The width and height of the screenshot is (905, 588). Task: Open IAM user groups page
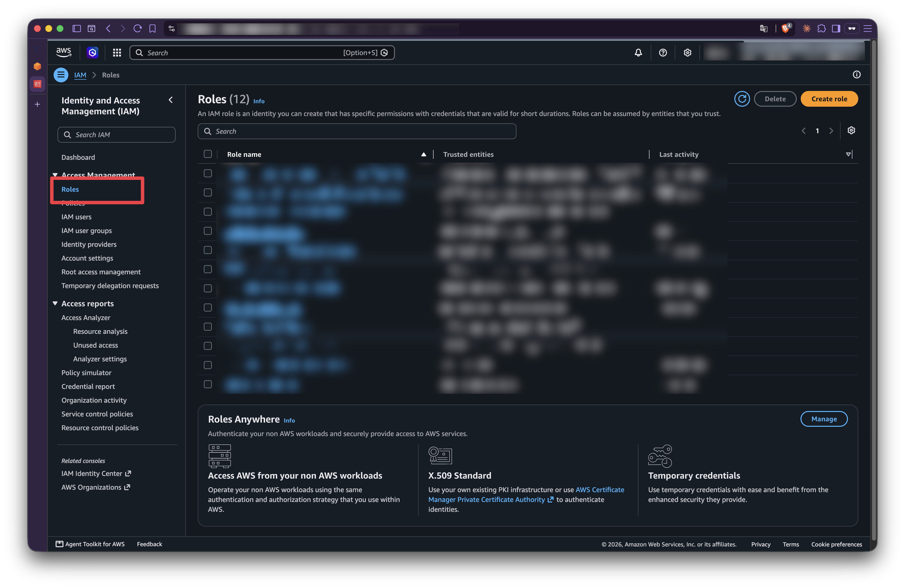click(x=87, y=231)
